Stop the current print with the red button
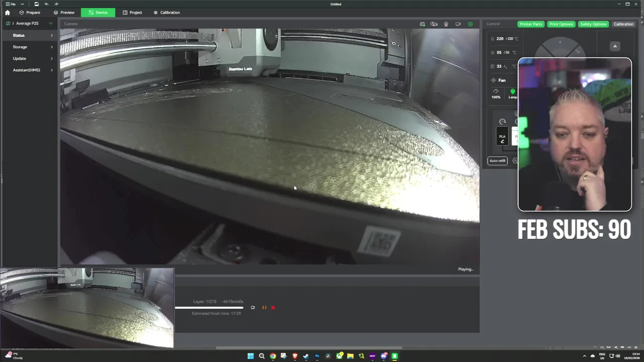The image size is (644, 362). coord(273,308)
